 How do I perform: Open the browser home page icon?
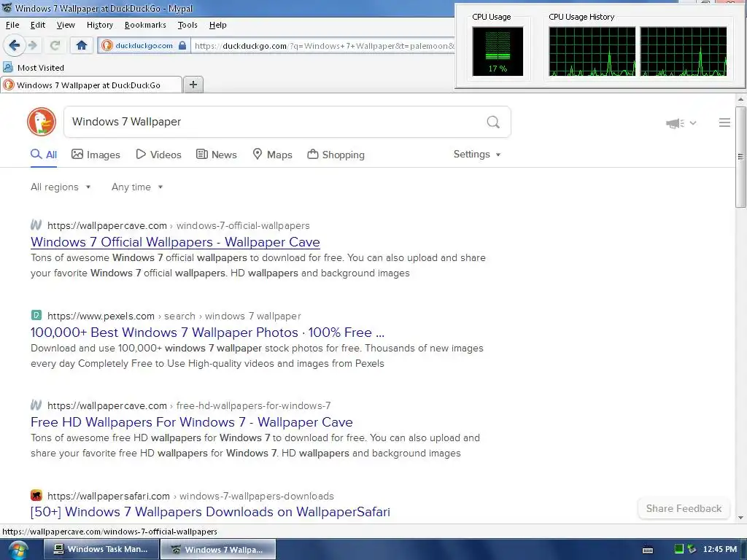click(82, 46)
